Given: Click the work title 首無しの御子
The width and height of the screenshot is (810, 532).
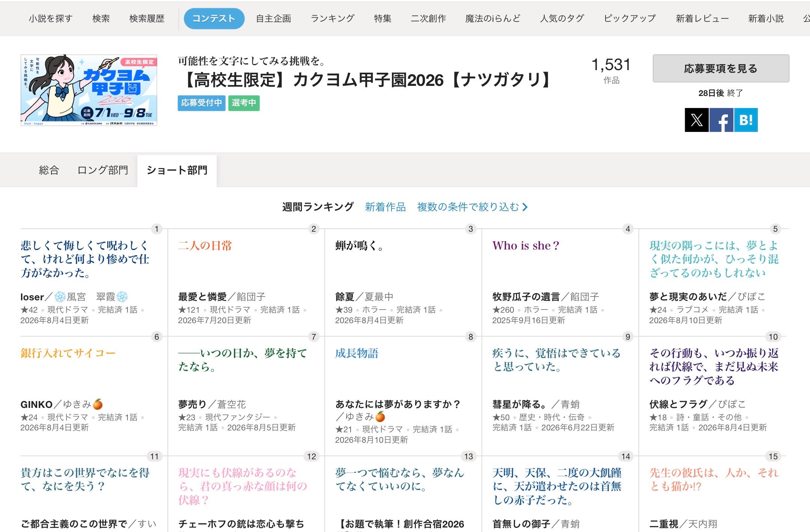Looking at the screenshot, I should (x=521, y=524).
